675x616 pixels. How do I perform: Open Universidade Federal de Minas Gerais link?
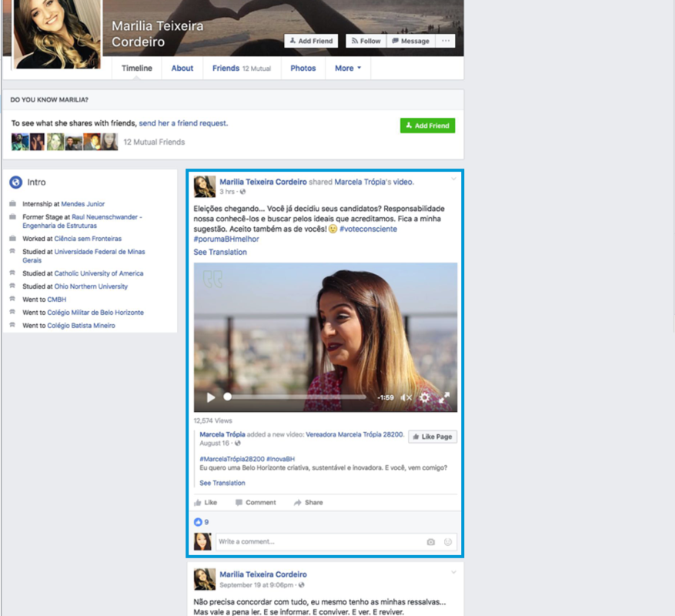click(84, 256)
